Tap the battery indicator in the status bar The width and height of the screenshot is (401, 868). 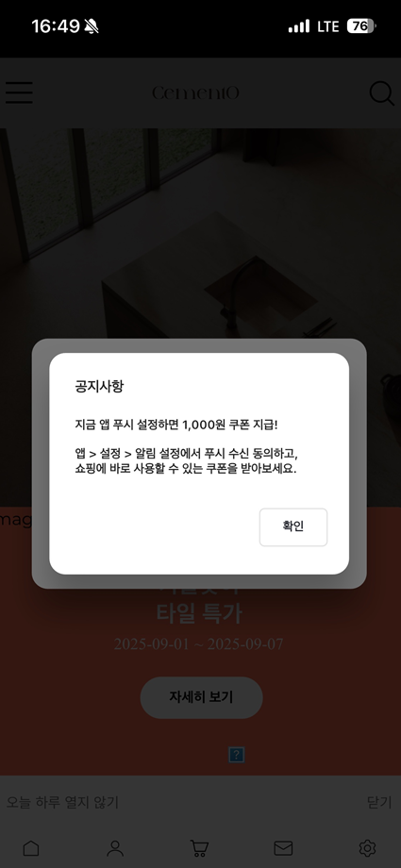tap(361, 26)
